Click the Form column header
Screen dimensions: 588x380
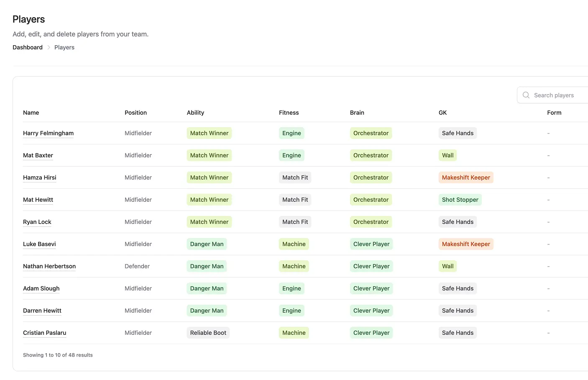(554, 113)
